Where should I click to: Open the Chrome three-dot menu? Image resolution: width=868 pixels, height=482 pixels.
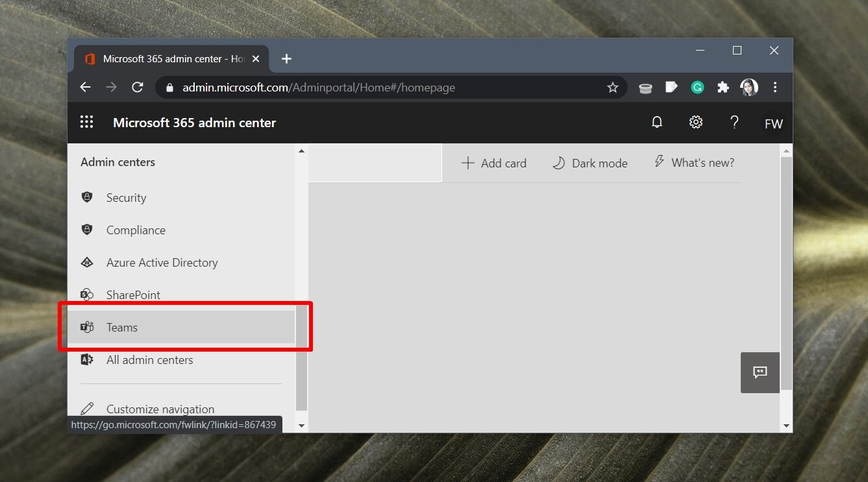pyautogui.click(x=775, y=87)
